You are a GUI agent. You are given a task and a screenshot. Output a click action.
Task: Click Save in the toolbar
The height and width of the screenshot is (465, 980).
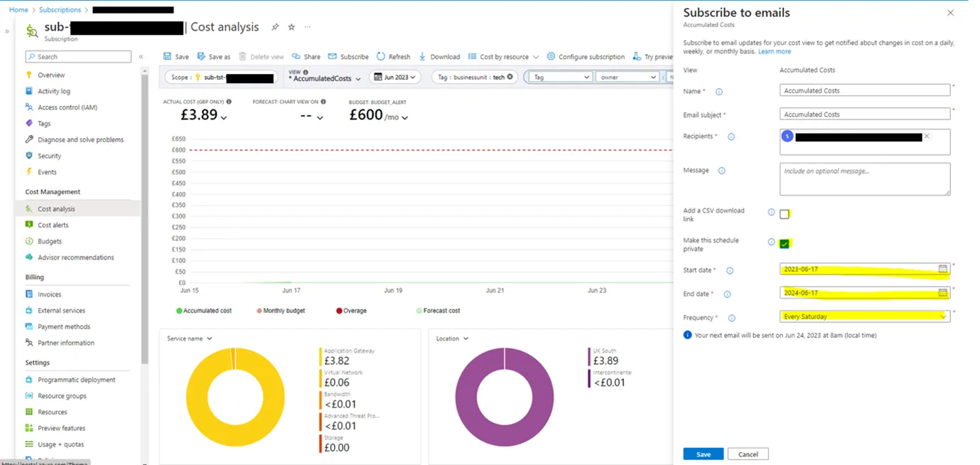[176, 57]
